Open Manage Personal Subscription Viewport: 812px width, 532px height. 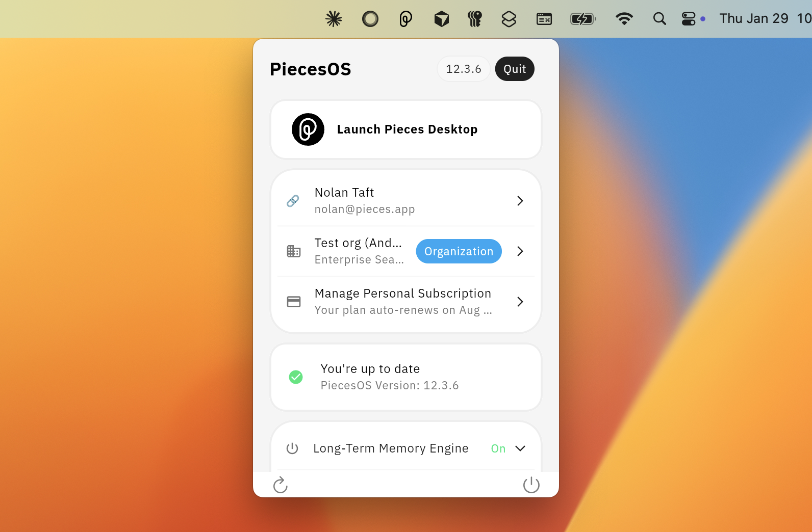(x=406, y=302)
